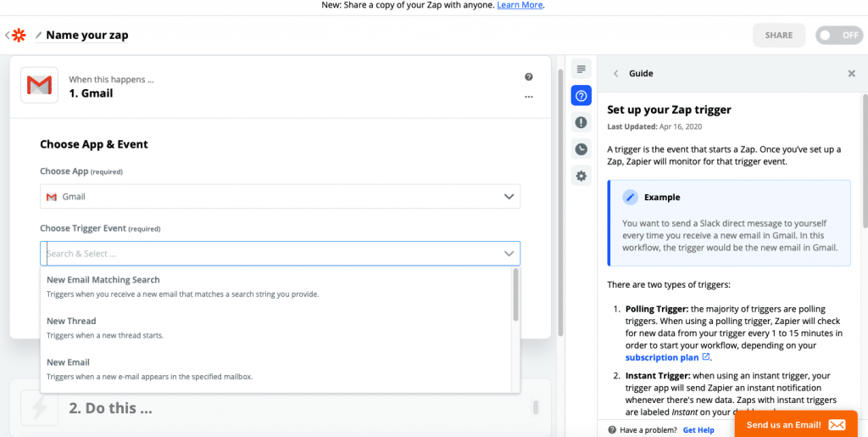868x437 pixels.
Task: Open the settings gear icon in sidebar
Action: pyautogui.click(x=581, y=176)
